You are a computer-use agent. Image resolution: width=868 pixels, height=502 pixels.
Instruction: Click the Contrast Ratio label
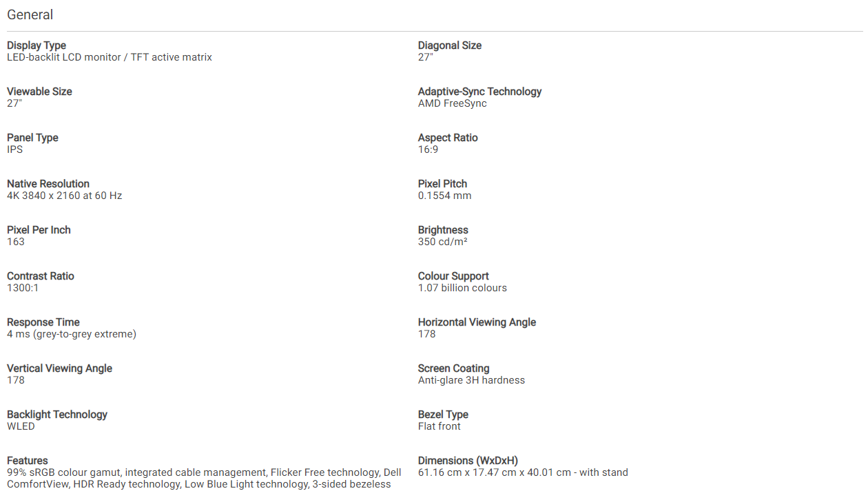[41, 276]
